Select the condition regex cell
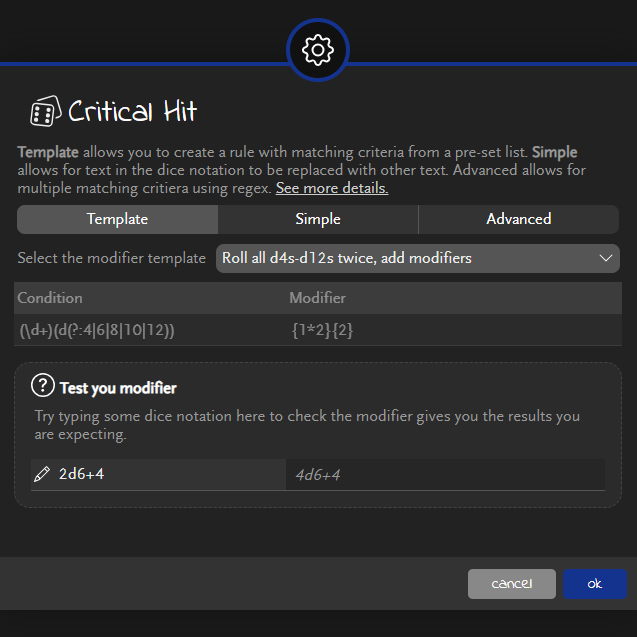Viewport: 637px width, 637px height. point(96,331)
